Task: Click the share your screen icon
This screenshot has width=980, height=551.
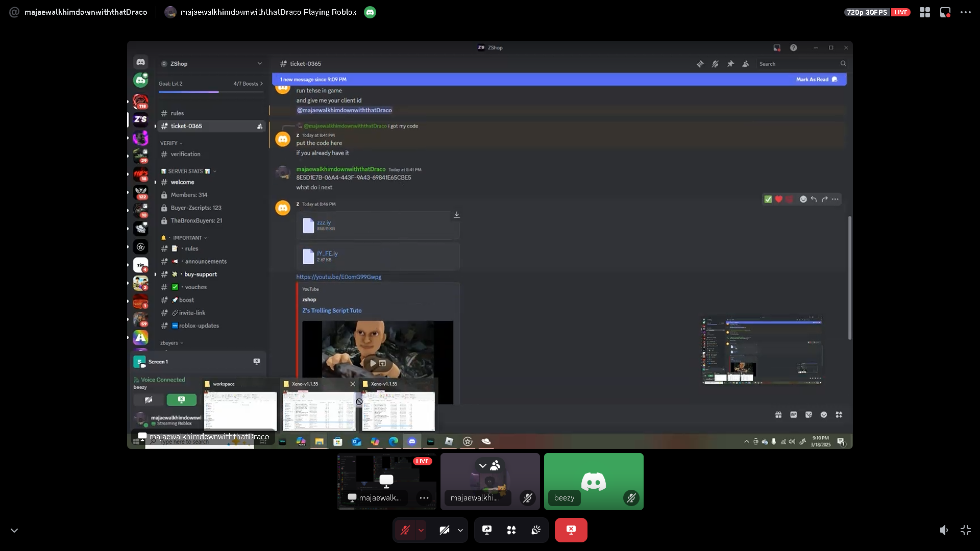Action: 487,530
